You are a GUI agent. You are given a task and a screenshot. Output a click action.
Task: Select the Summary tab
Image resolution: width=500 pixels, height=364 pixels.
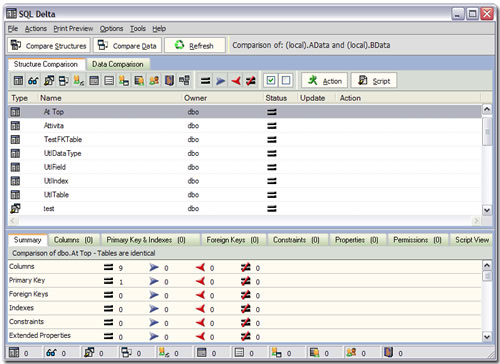point(28,240)
